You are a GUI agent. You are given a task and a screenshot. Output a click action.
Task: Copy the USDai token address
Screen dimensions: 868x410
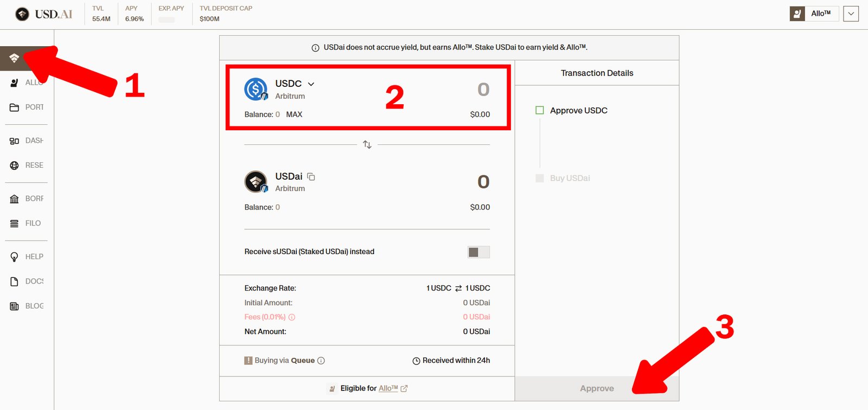point(311,176)
